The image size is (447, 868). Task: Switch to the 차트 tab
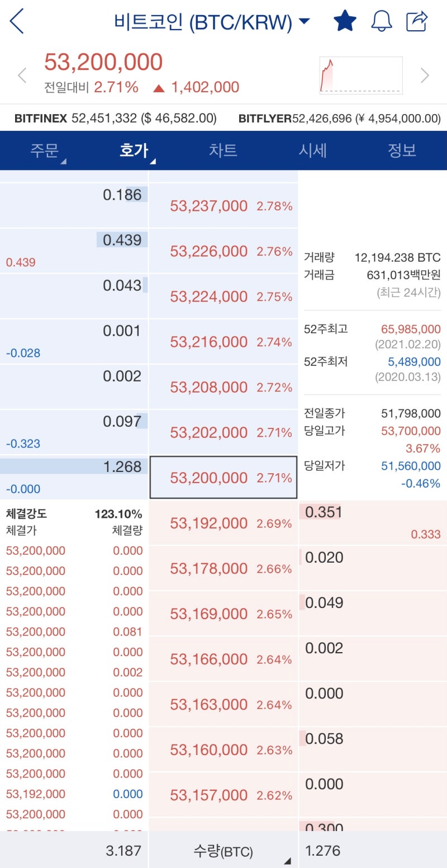coord(223,151)
